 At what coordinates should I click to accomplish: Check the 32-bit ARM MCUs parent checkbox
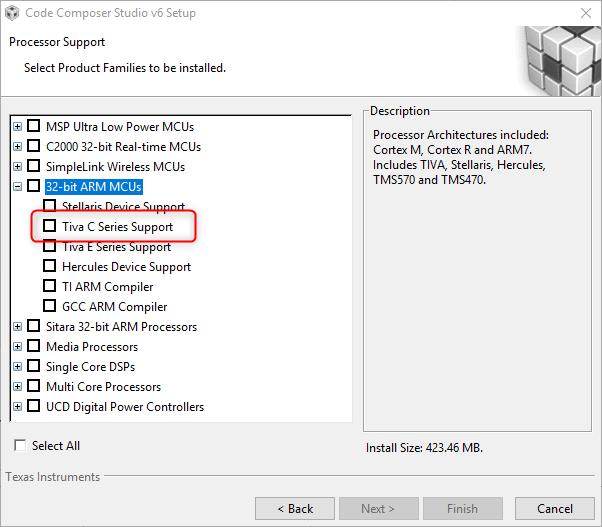tap(34, 186)
